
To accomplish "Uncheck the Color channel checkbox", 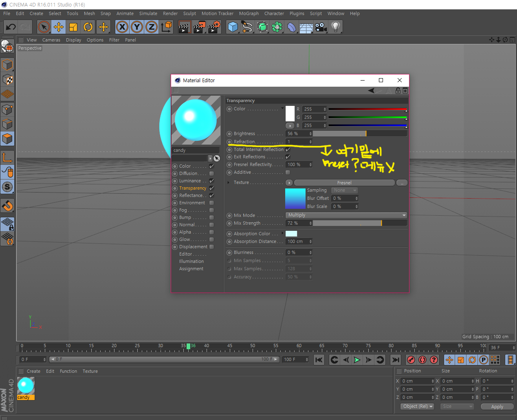I will coord(211,166).
